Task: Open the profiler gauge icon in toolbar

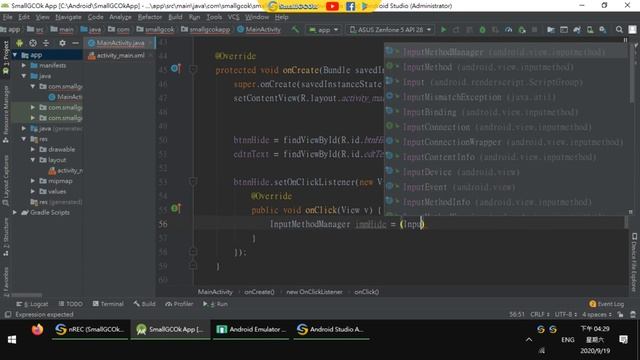Action: click(x=509, y=30)
